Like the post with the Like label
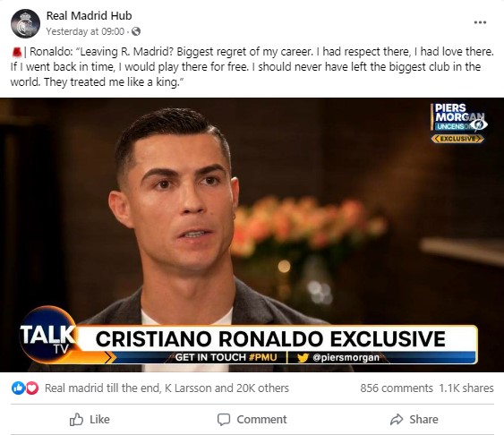The height and width of the screenshot is (435, 504). click(99, 419)
